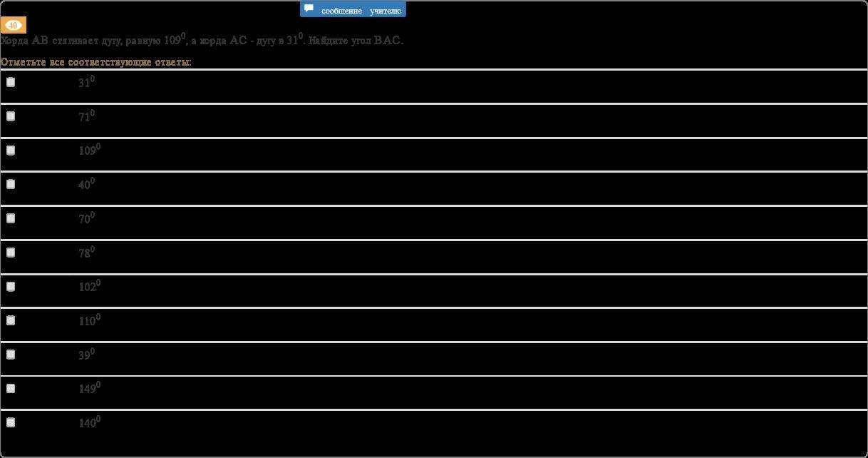
Task: Click the speech bubble icon on the teacher message button
Action: [309, 9]
